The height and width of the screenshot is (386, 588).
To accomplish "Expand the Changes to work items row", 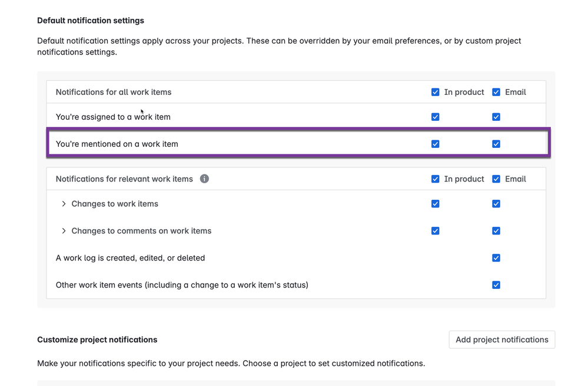I will tap(64, 204).
